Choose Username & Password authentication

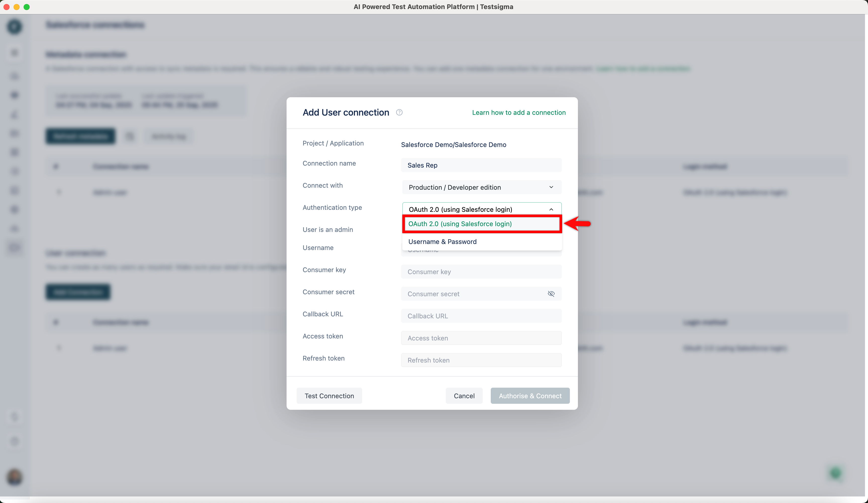pyautogui.click(x=442, y=241)
